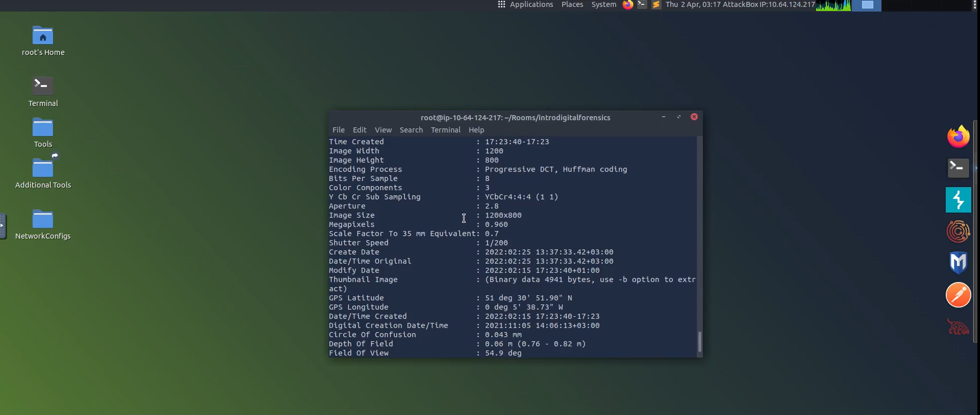
Task: Click the Megapixels value 0.960
Action: pyautogui.click(x=496, y=225)
